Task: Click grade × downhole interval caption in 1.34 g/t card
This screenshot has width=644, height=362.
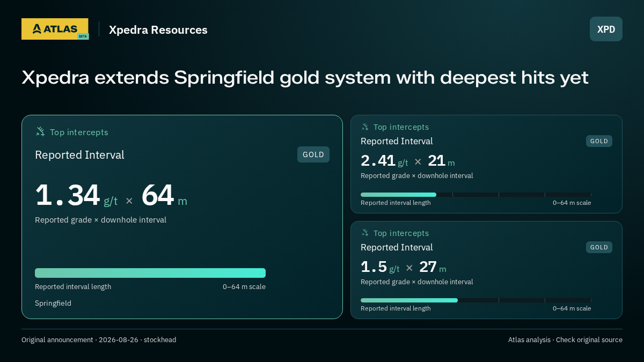Action: click(x=100, y=220)
